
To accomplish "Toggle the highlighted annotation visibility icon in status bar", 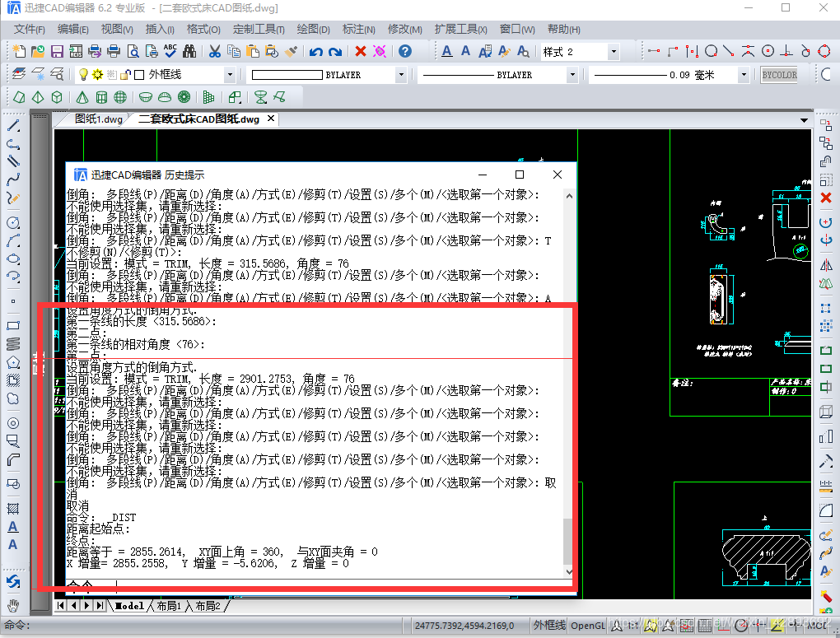I will [651, 625].
